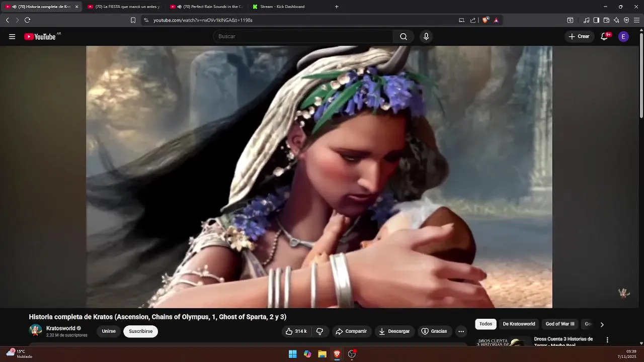Viewport: 644px width, 362px height.
Task: Open YouTube notifications bell
Action: tap(604, 37)
